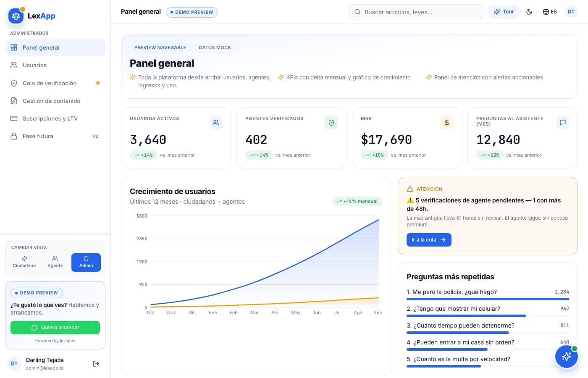Viewport: 588px width, 378px height.
Task: Click the MRR dollar icon
Action: click(x=447, y=123)
